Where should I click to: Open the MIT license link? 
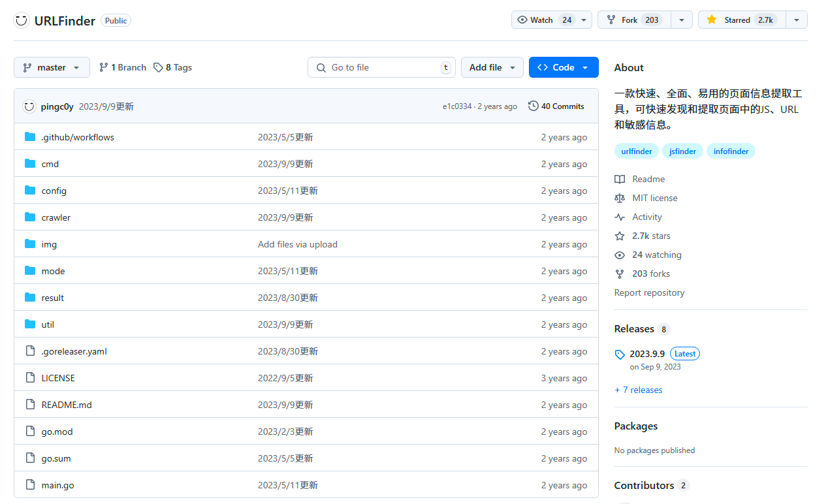pos(655,198)
